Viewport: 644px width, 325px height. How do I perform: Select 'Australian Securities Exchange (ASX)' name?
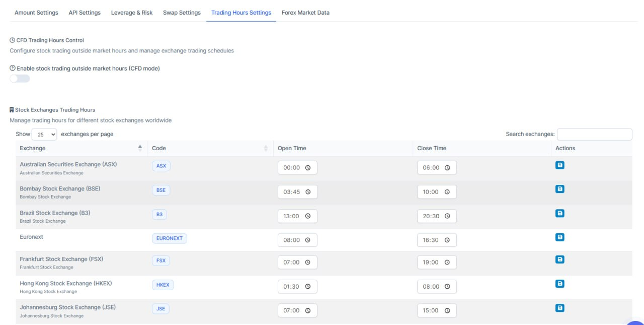tap(68, 164)
